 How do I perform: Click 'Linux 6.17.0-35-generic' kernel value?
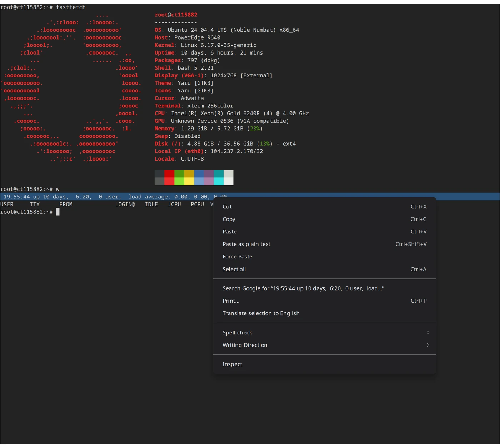(219, 45)
